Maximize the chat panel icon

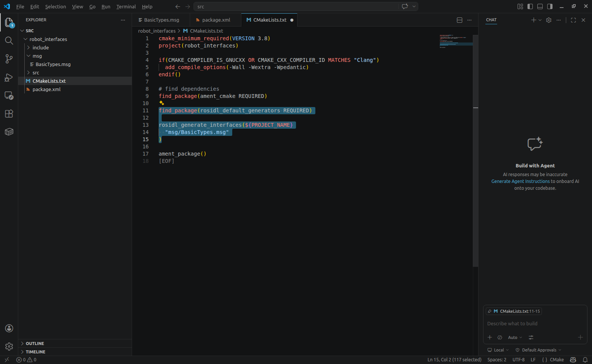coord(573,20)
